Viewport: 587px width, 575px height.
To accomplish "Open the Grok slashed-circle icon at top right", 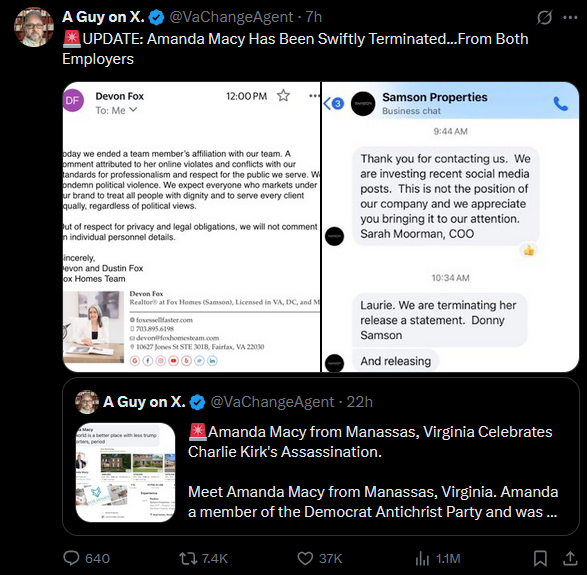I will (x=544, y=17).
